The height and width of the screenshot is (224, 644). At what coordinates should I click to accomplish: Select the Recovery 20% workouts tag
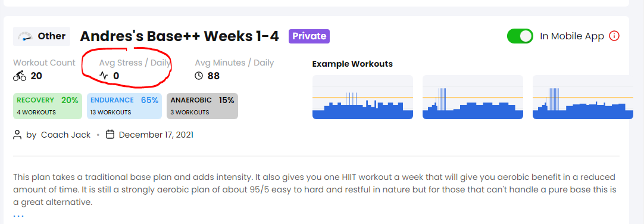(48, 106)
